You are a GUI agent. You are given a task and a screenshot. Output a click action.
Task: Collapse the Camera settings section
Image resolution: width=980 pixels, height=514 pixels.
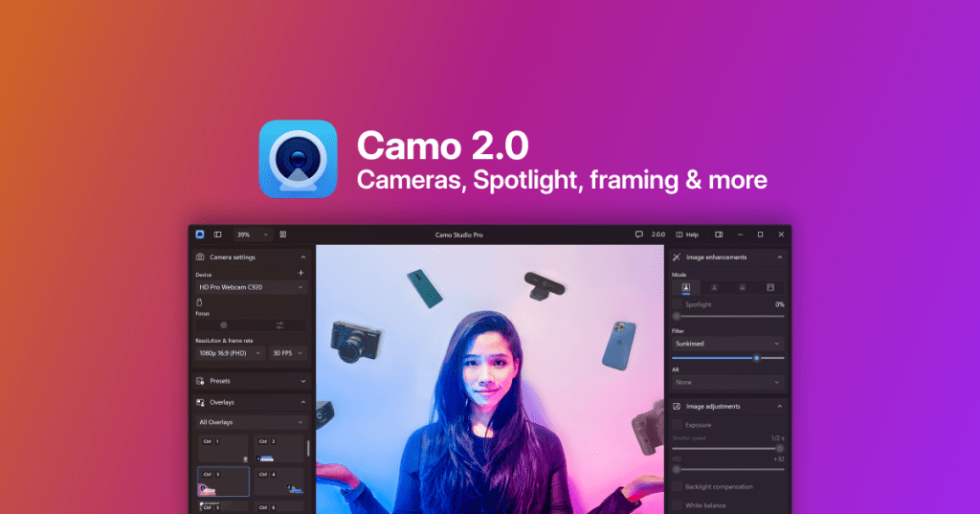click(x=303, y=257)
